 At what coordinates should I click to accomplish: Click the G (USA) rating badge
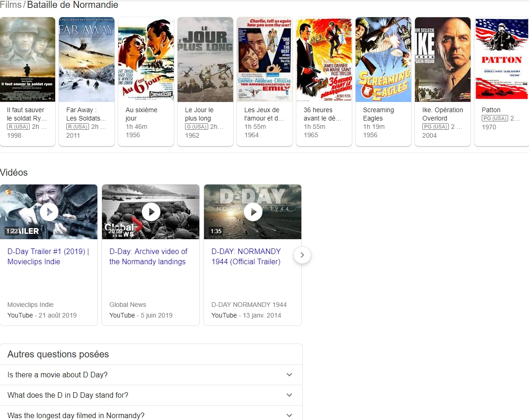(197, 127)
